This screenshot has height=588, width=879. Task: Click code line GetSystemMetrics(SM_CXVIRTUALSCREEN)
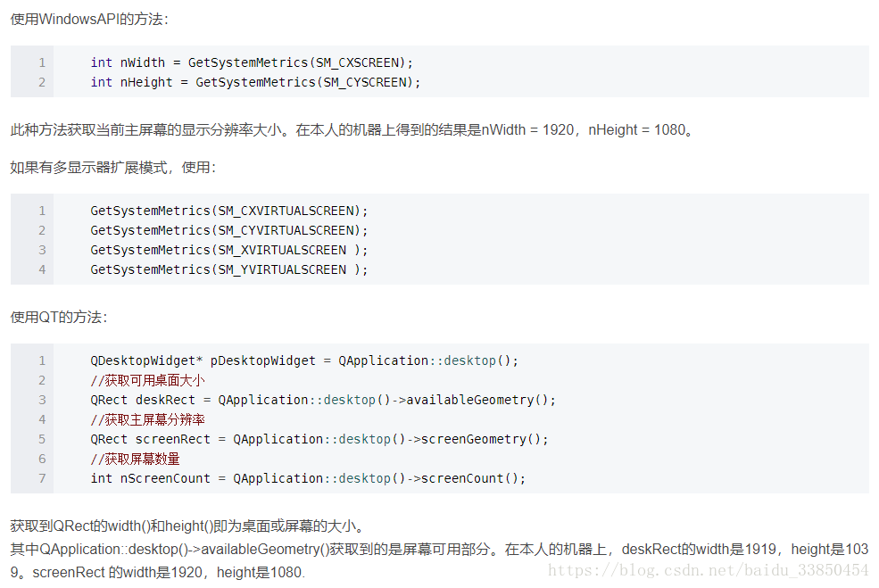pyautogui.click(x=229, y=211)
